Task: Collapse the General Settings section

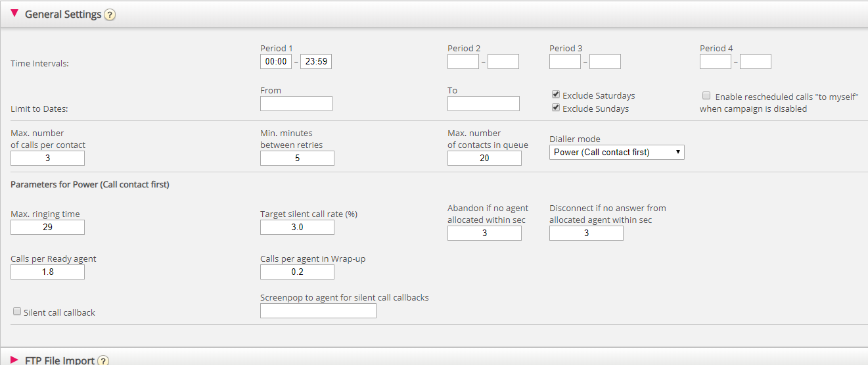Action: click(x=14, y=14)
